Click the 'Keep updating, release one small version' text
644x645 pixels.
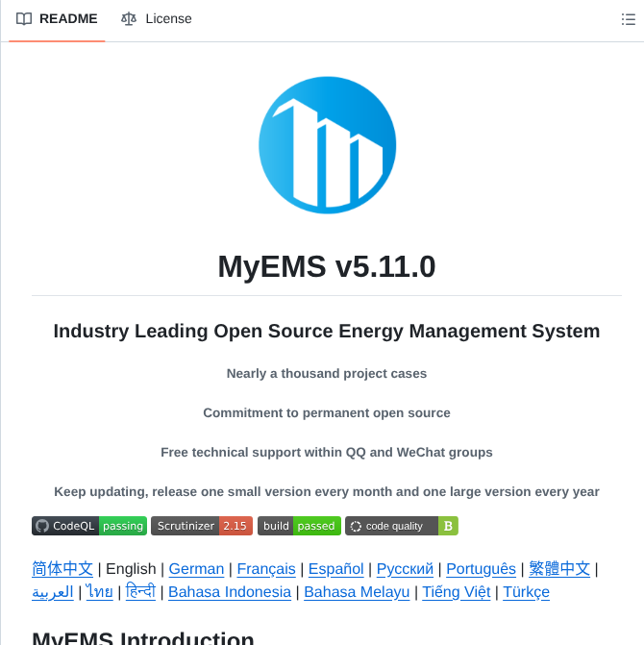[327, 491]
